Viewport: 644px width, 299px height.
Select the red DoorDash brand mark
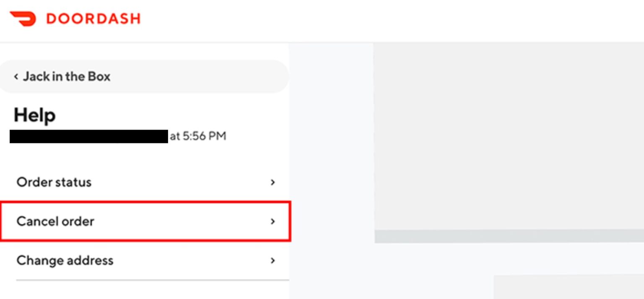23,18
